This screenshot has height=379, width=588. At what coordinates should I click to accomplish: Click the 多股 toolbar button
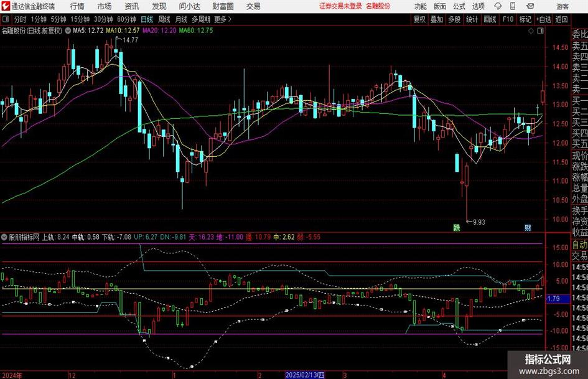tap(454, 19)
